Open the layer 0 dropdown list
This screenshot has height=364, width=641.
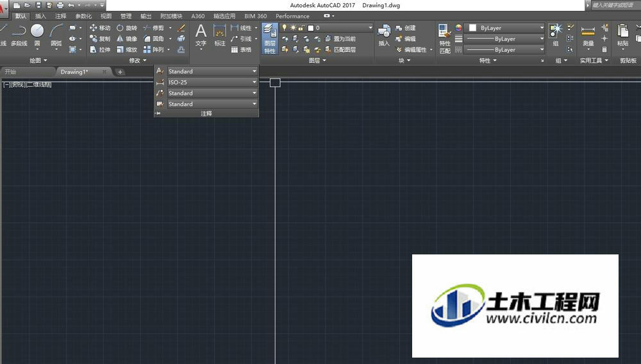pos(340,28)
